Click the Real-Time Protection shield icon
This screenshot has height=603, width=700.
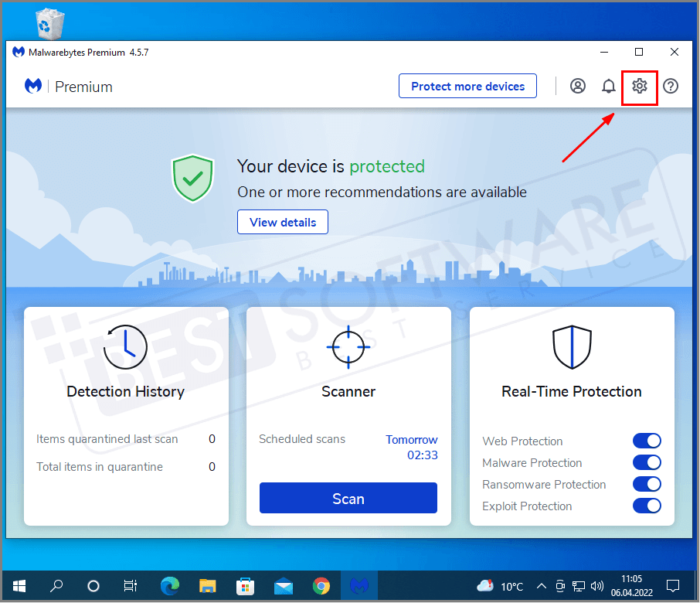point(571,346)
